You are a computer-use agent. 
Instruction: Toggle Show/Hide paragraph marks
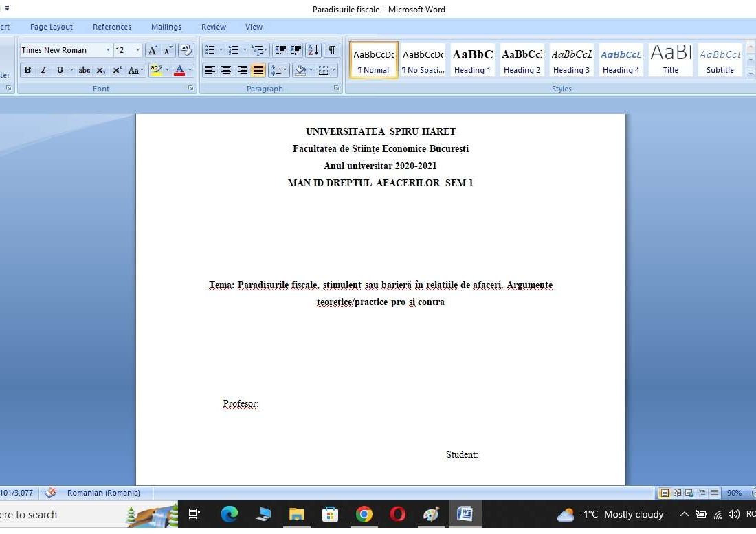click(332, 50)
